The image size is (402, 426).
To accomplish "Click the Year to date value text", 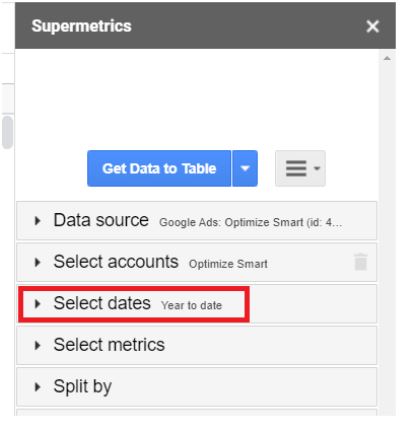I will tap(191, 305).
